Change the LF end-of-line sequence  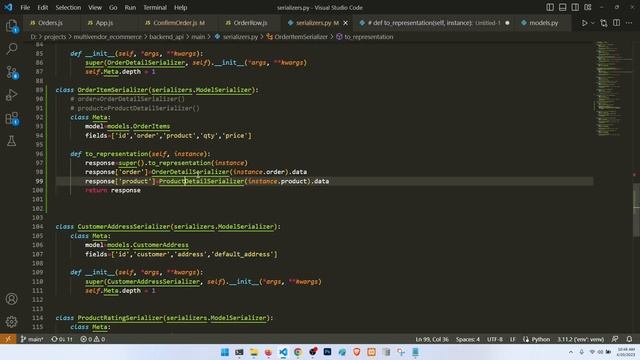point(513,339)
